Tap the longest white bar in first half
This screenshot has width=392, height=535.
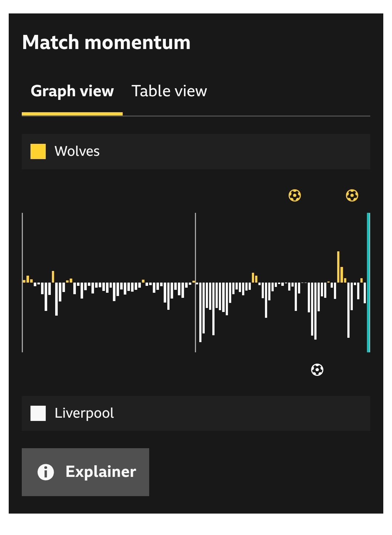click(x=57, y=299)
